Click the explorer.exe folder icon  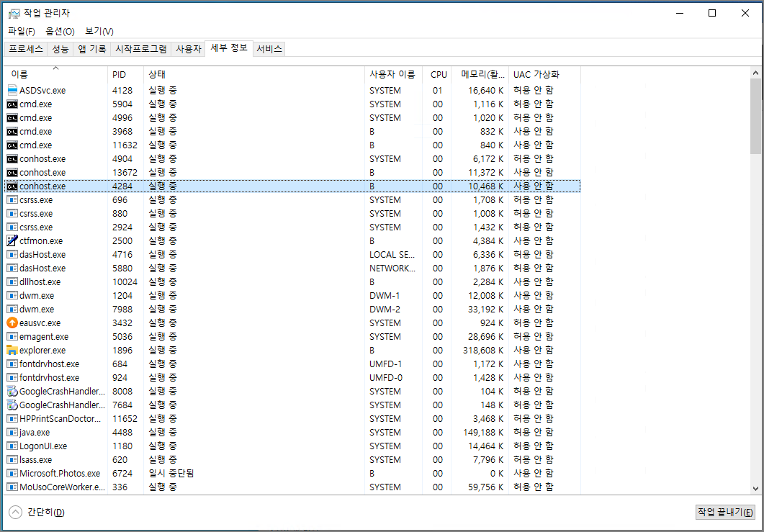(12, 350)
